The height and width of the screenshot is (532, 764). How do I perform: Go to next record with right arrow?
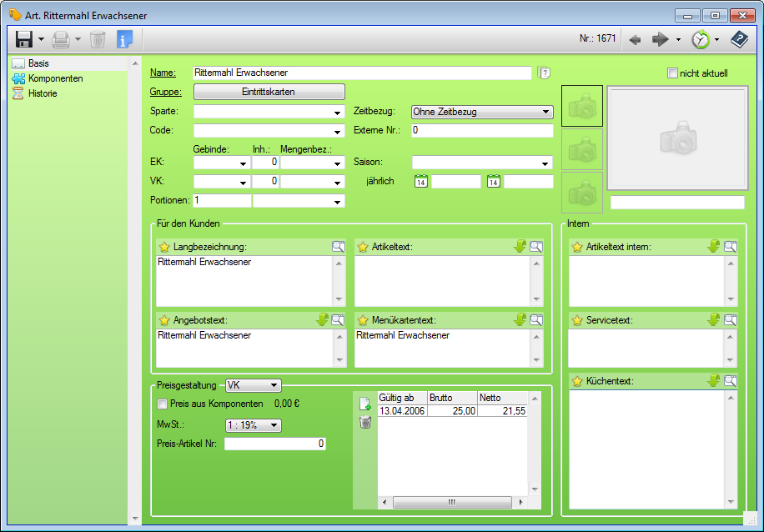[x=661, y=39]
